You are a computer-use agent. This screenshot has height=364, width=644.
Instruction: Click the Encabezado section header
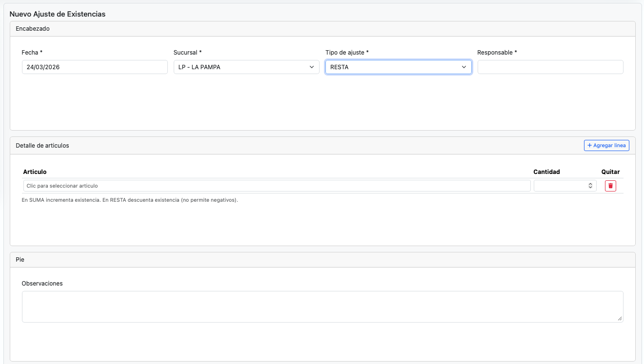33,29
